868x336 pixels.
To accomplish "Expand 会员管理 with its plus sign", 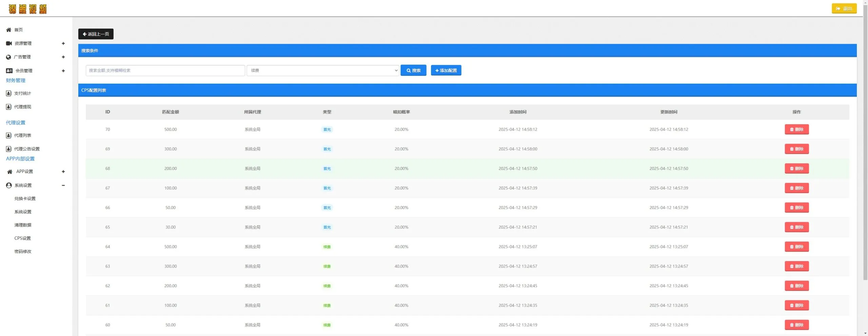I will click(63, 71).
